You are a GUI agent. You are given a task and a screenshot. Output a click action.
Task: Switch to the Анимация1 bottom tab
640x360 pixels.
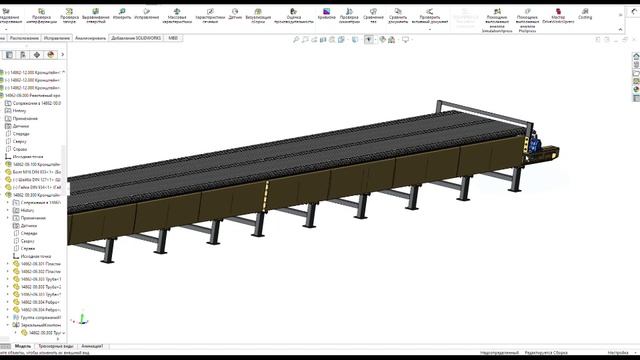pyautogui.click(x=92, y=346)
